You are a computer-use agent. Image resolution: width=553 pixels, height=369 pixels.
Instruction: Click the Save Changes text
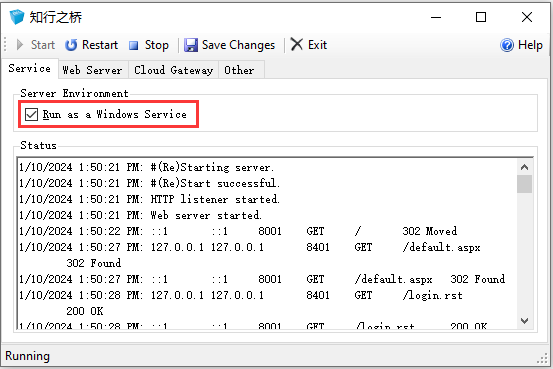coord(238,45)
